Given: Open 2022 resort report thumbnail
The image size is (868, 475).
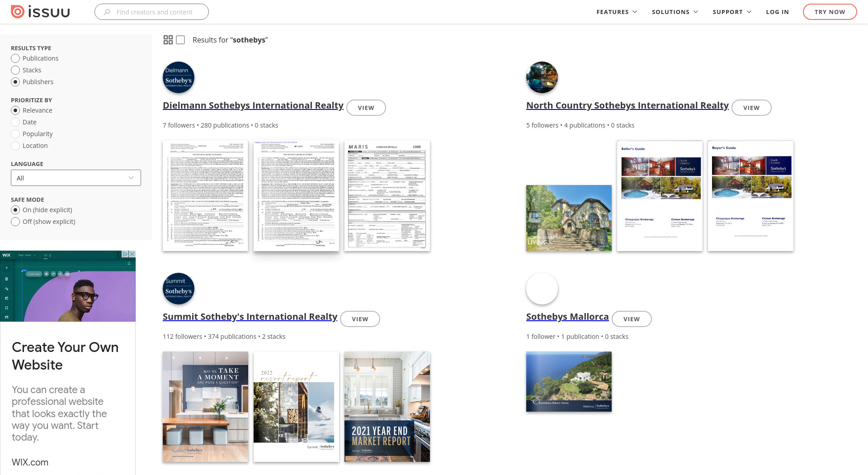Looking at the screenshot, I should (296, 407).
